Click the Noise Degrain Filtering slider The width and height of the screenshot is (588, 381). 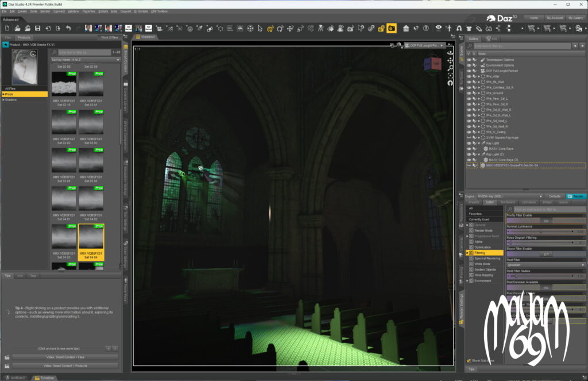[x=546, y=243]
